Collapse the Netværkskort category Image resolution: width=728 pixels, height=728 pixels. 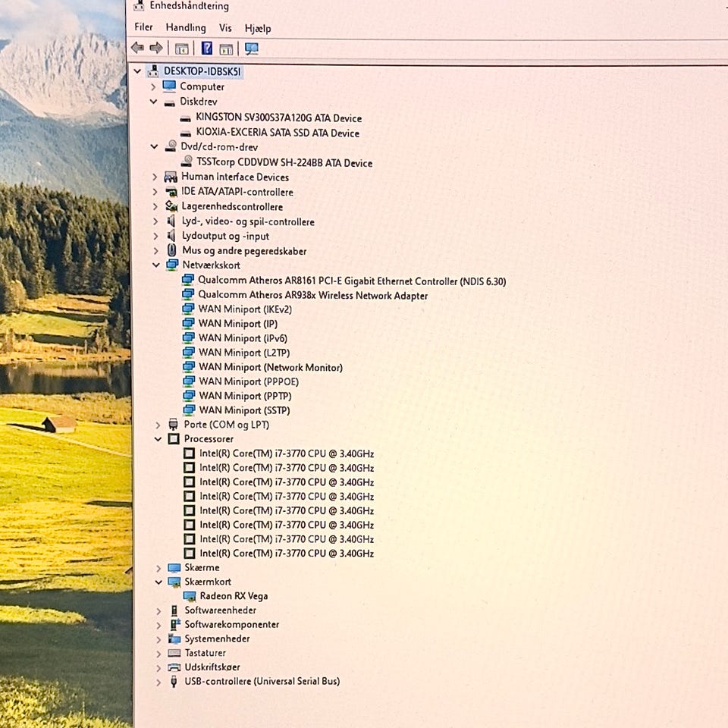(x=156, y=265)
